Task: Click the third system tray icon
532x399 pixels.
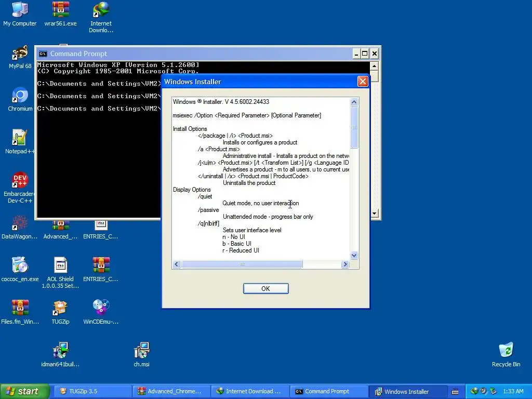Action: click(493, 391)
